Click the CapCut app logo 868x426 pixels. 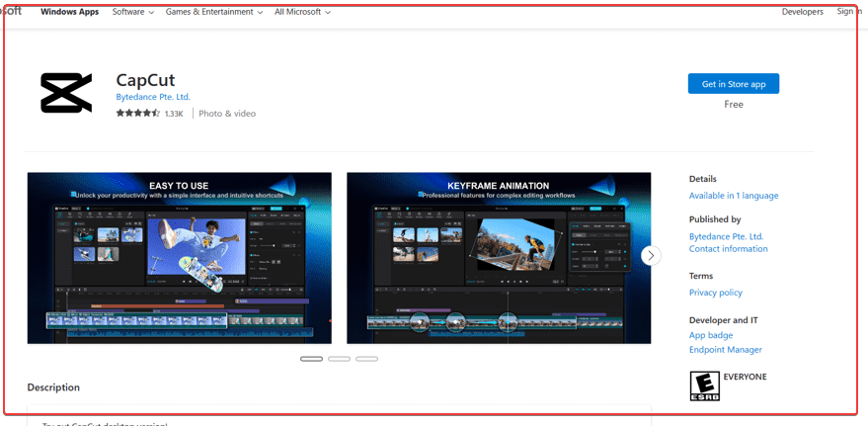pos(66,93)
